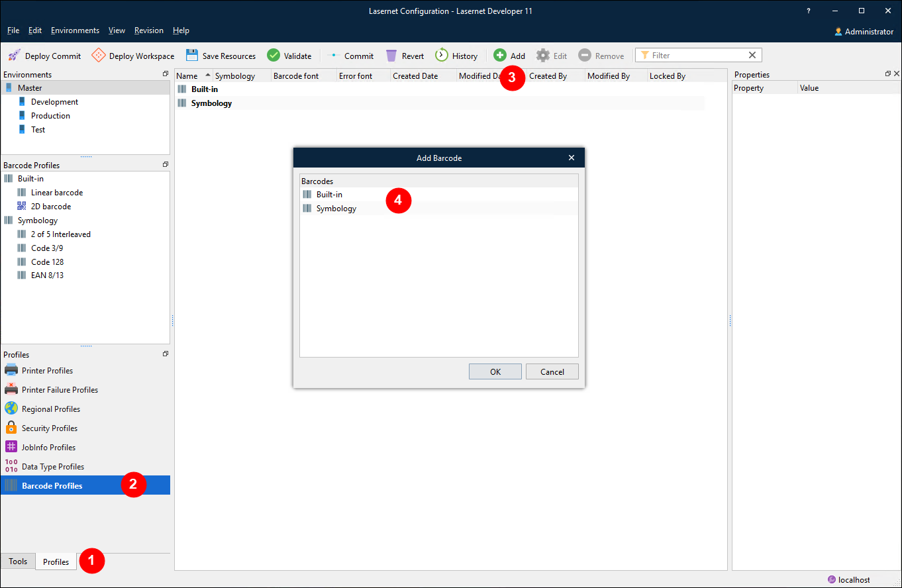Select Code 3/9 barcode profile
The image size is (902, 588).
[47, 248]
